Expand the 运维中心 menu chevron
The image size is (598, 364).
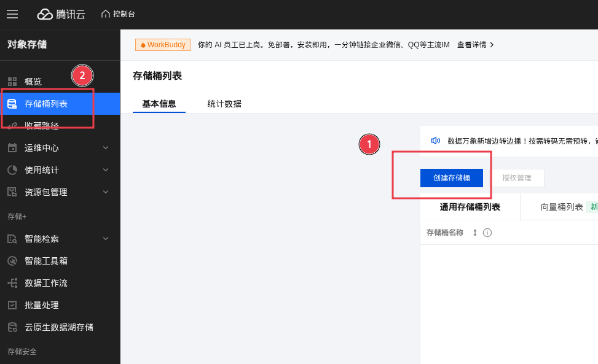tap(106, 148)
